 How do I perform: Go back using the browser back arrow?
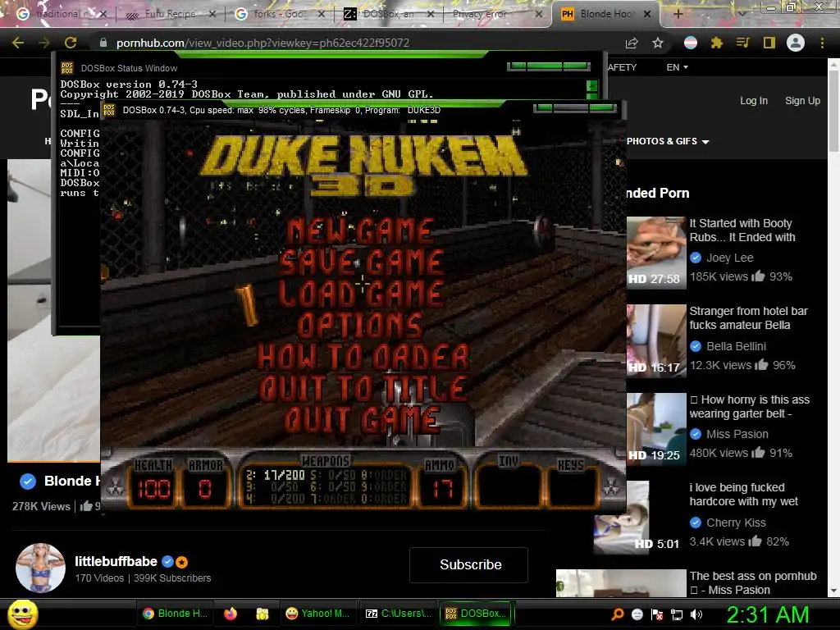tap(18, 43)
